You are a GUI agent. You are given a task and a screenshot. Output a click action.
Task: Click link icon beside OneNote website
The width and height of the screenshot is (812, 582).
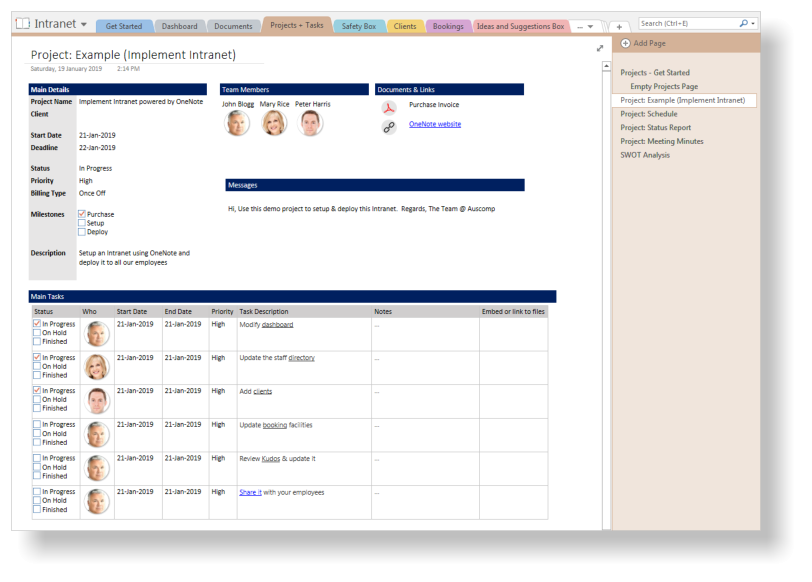[389, 127]
